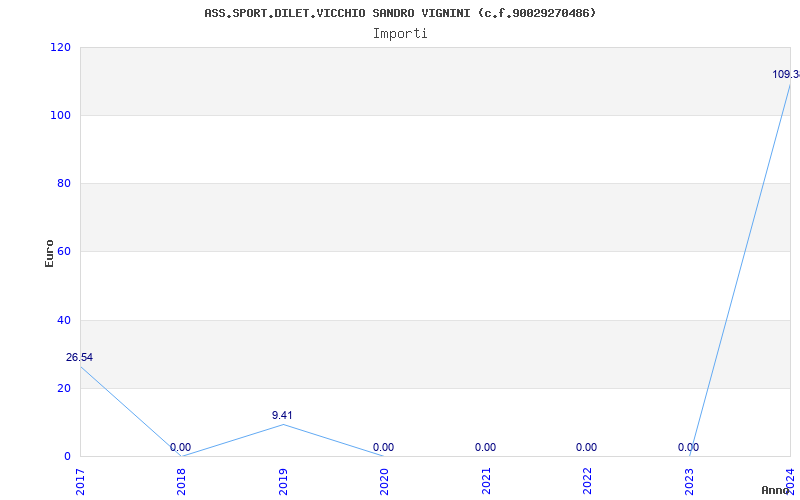Click the 2023 x-axis tick label
The width and height of the screenshot is (800, 500).
point(689,481)
